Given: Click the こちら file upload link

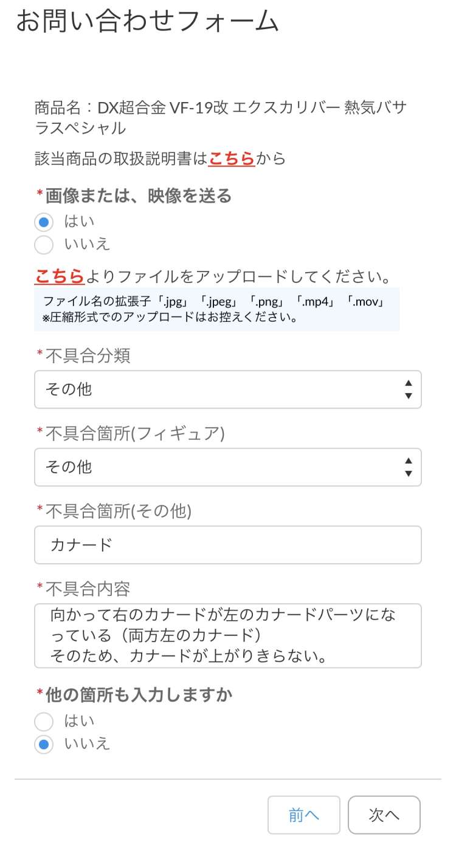Looking at the screenshot, I should [59, 276].
